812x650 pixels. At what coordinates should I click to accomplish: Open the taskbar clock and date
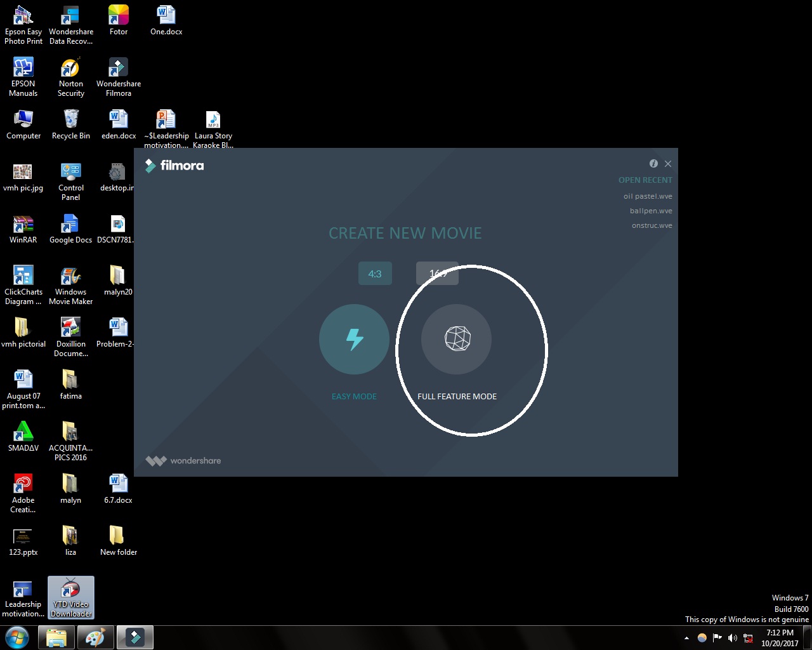point(780,638)
